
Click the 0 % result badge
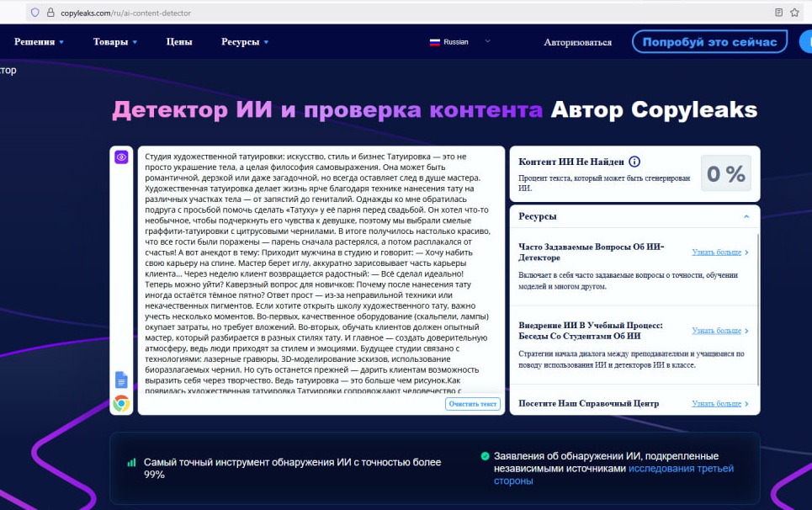pos(726,173)
